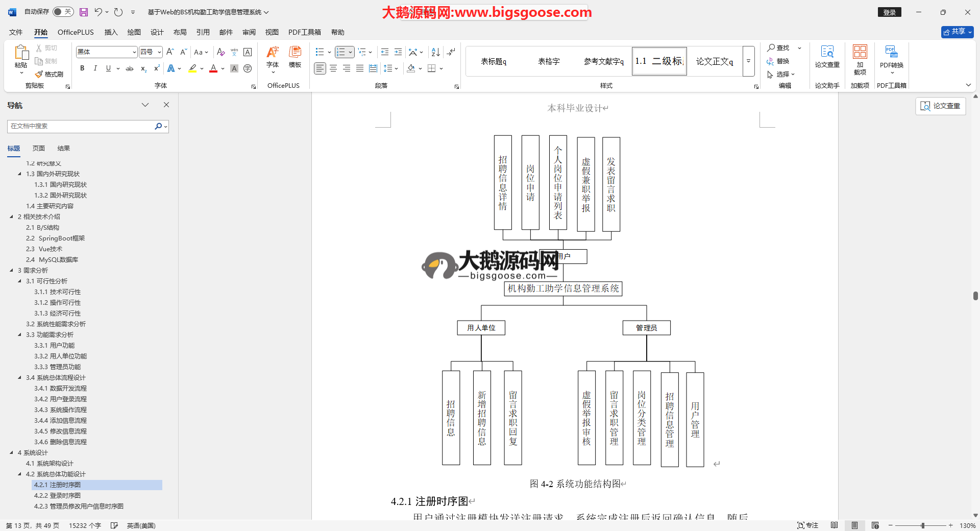
Task: Click the 共享 share button
Action: coord(957,32)
